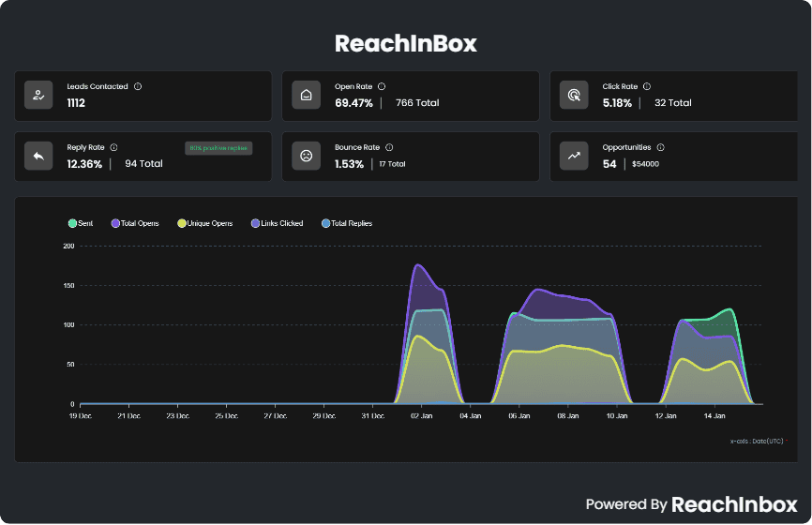Click the positive replies green badge
The height and width of the screenshot is (525, 812).
218,148
